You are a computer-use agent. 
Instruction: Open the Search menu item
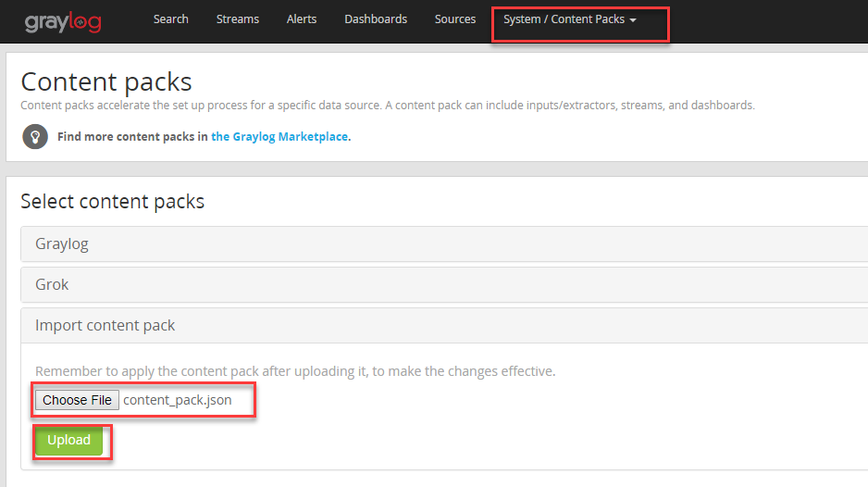point(170,19)
